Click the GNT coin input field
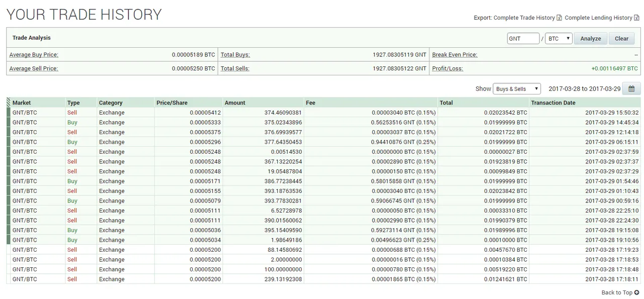The image size is (644, 299). (x=523, y=38)
